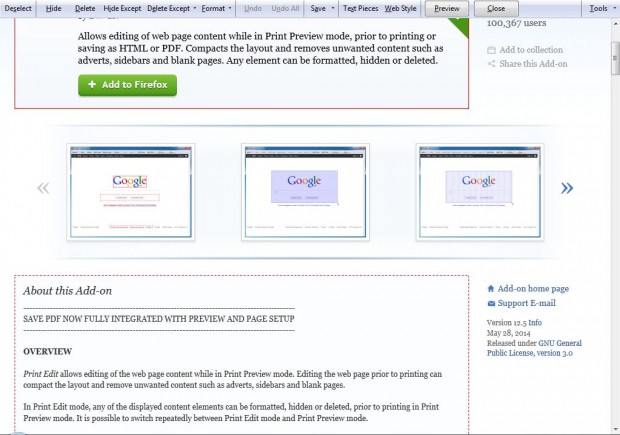This screenshot has height=435, width=620.
Task: Open the Save dropdown arrow
Action: 333,8
